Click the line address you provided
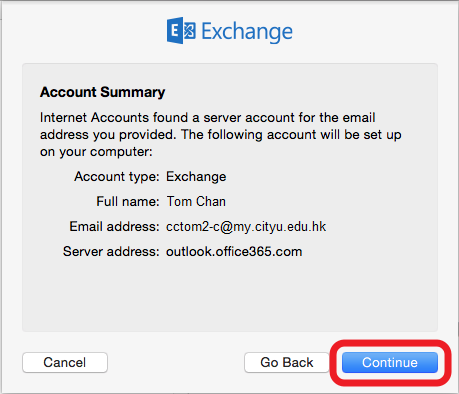 click(x=221, y=135)
